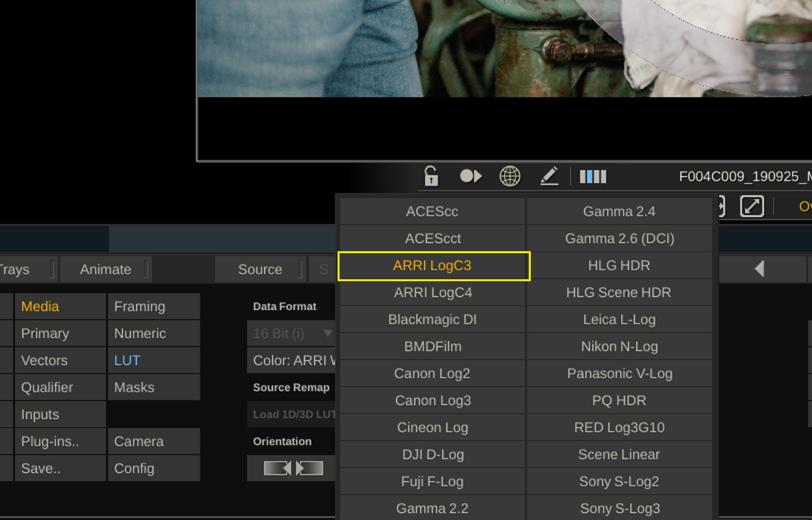Open the Primary grading panel

click(60, 333)
